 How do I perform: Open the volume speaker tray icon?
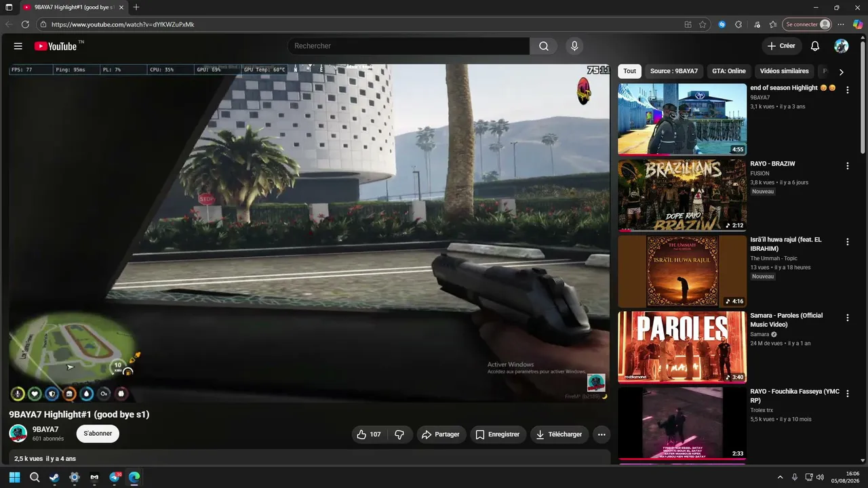(820, 477)
